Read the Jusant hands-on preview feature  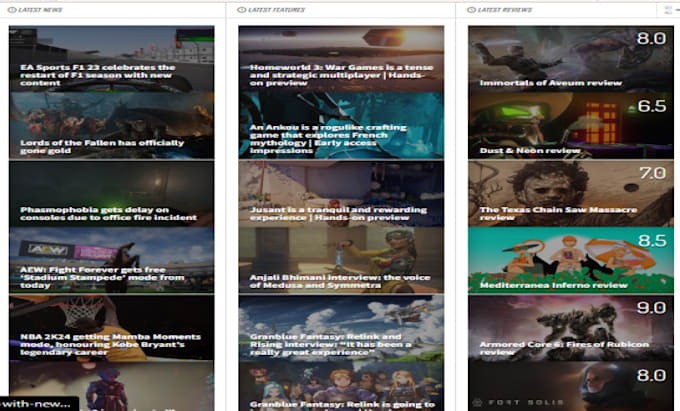point(341,194)
